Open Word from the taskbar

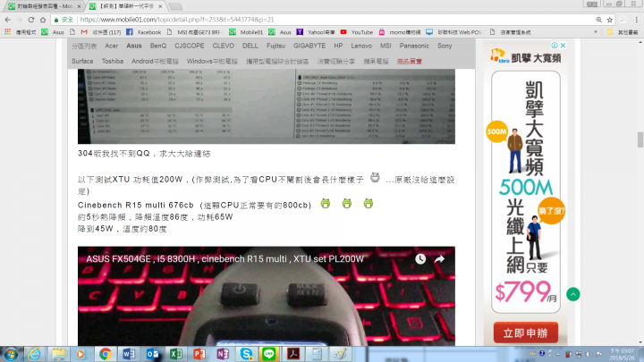click(129, 354)
